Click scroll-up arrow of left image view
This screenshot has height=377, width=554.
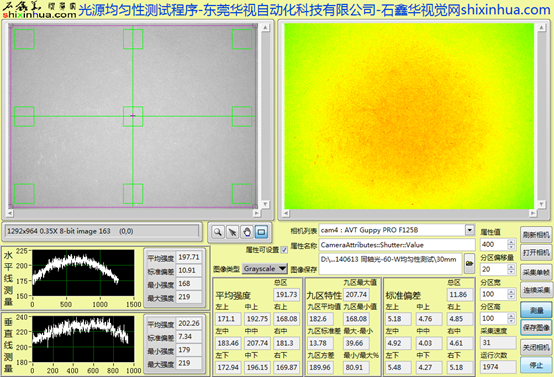click(x=265, y=28)
